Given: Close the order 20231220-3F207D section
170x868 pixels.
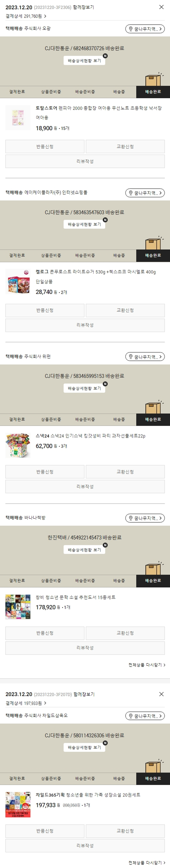Looking at the screenshot, I should pos(161,694).
